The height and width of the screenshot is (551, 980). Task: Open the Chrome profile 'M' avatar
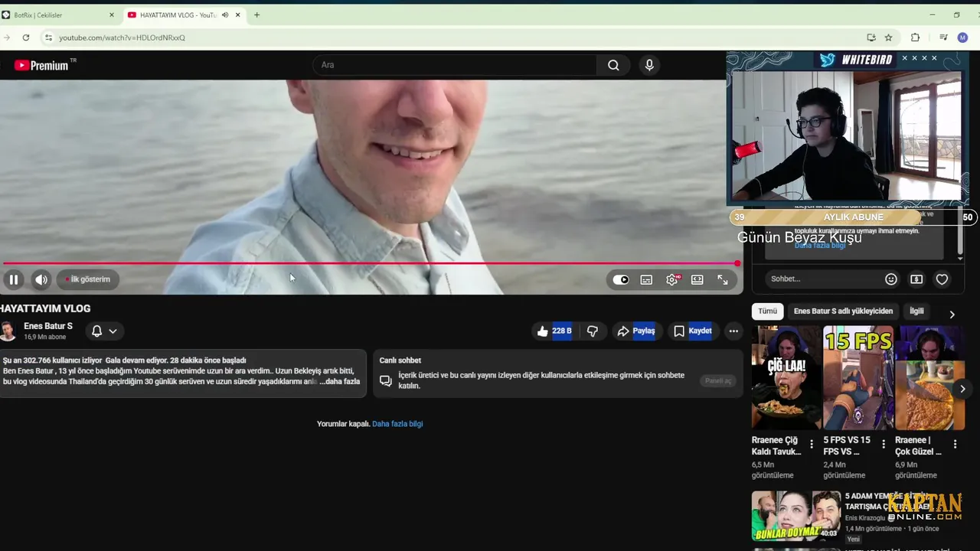coord(963,37)
